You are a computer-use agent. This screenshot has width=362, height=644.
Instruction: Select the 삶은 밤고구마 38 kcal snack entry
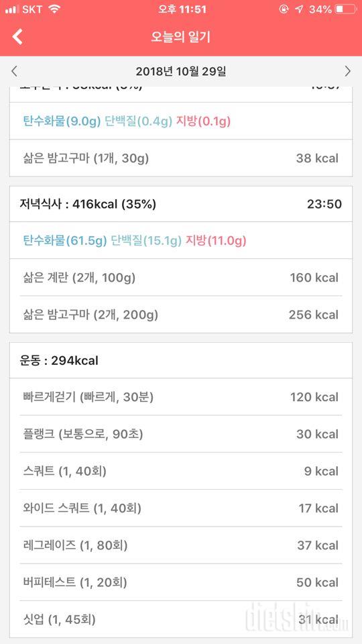pyautogui.click(x=181, y=158)
